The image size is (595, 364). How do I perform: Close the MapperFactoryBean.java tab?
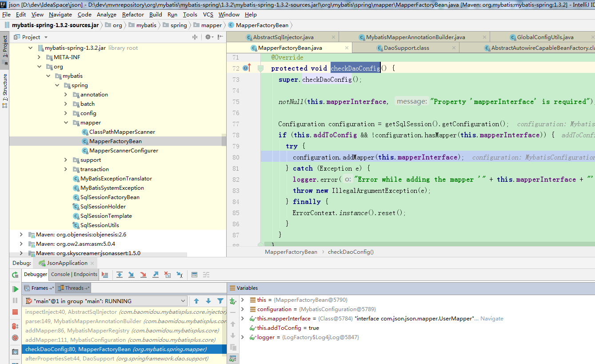pyautogui.click(x=346, y=48)
